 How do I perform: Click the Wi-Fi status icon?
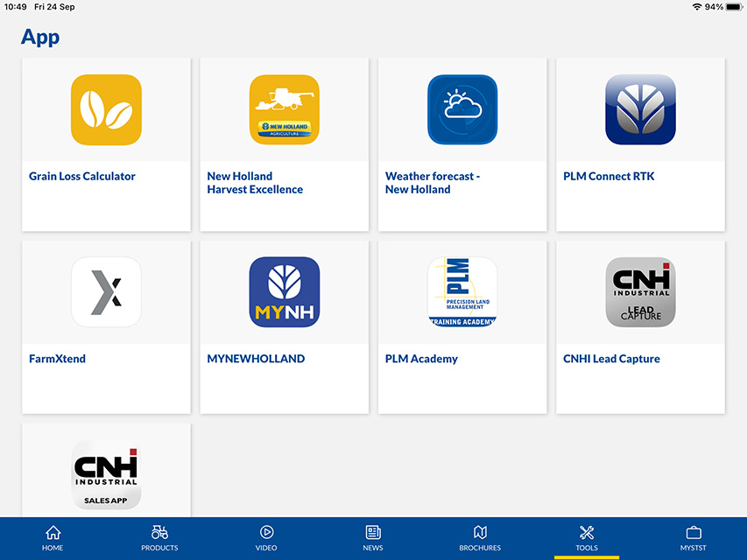(697, 7)
